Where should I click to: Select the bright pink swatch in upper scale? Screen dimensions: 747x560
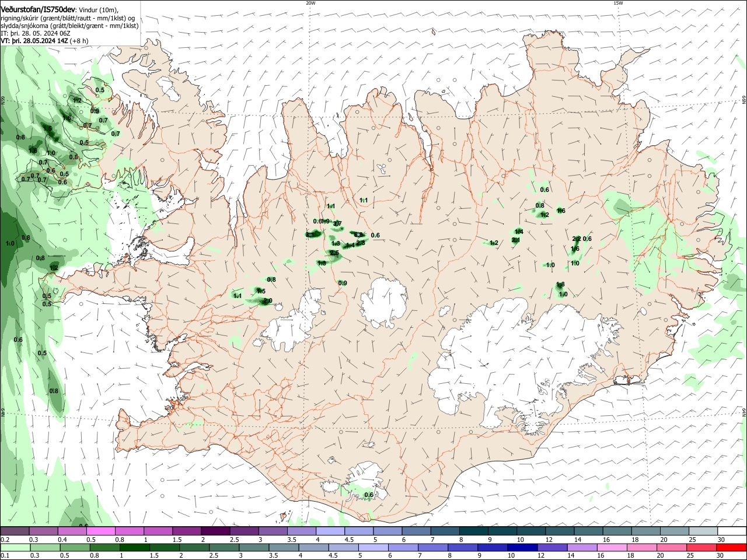click(x=101, y=531)
